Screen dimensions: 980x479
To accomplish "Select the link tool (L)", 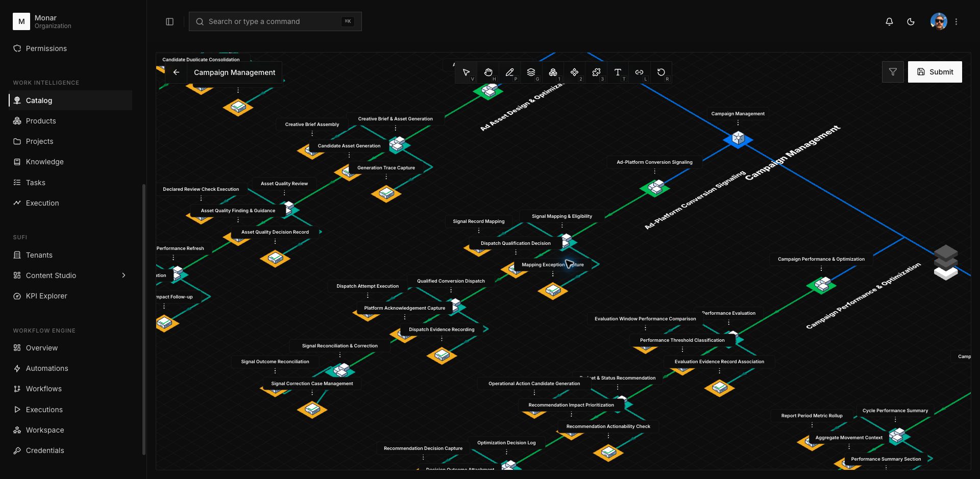I will tap(639, 72).
